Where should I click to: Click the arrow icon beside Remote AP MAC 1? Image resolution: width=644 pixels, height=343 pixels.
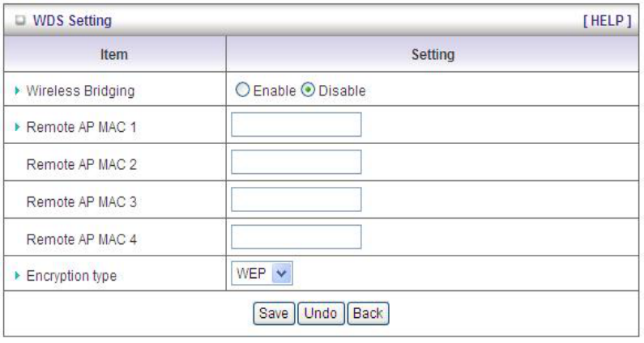(x=19, y=125)
